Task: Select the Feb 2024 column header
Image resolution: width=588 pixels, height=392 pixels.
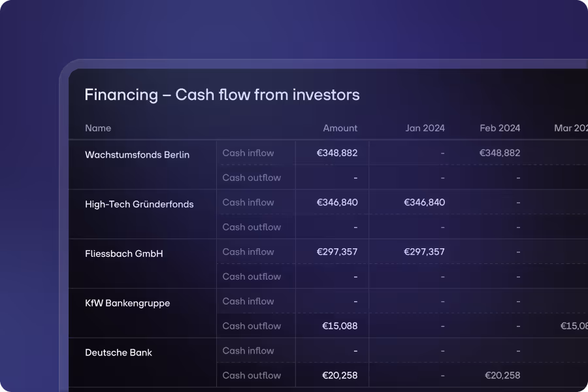Action: point(500,128)
